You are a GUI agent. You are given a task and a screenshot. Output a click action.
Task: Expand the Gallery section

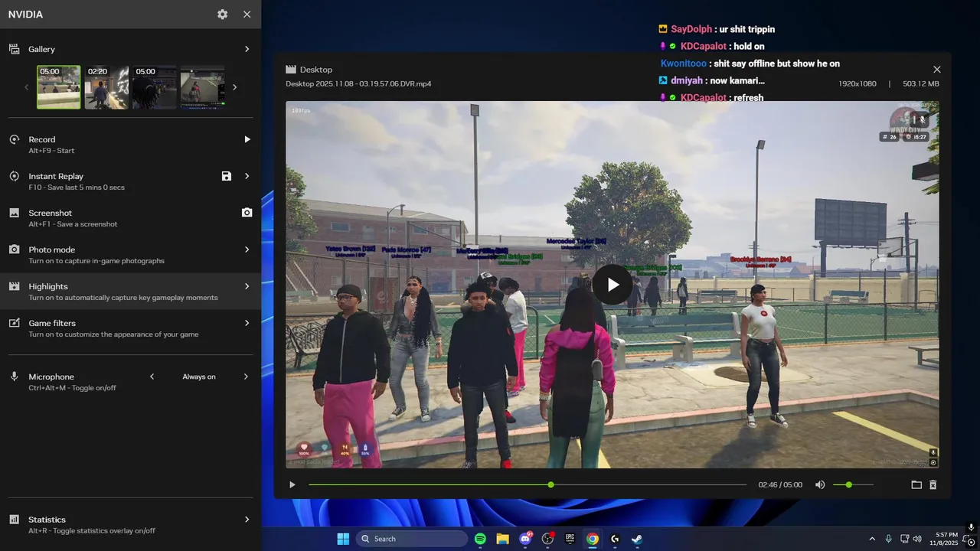(247, 49)
